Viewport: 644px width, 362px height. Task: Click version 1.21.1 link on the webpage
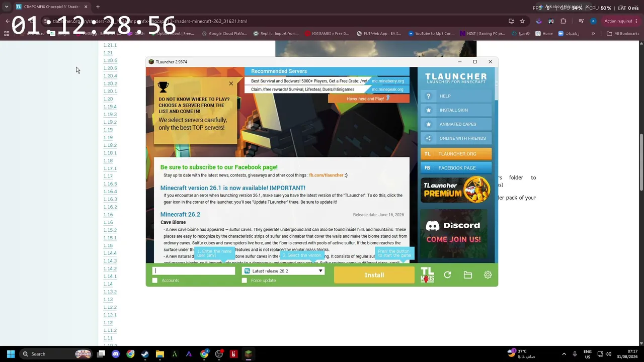click(x=110, y=45)
